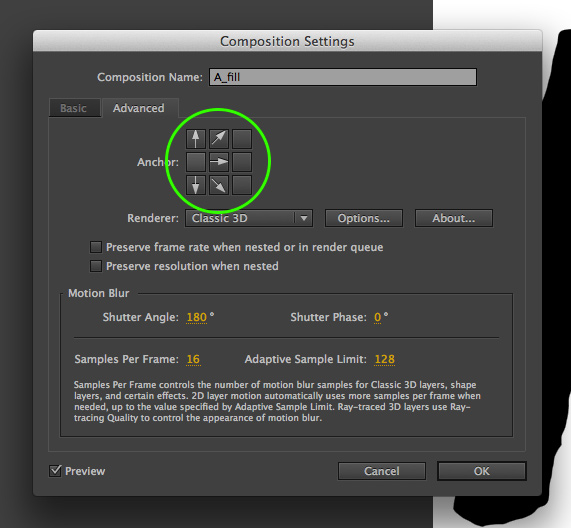Screen dimensions: 571x528
Task: Open renderer Options... button
Action: coord(364,218)
